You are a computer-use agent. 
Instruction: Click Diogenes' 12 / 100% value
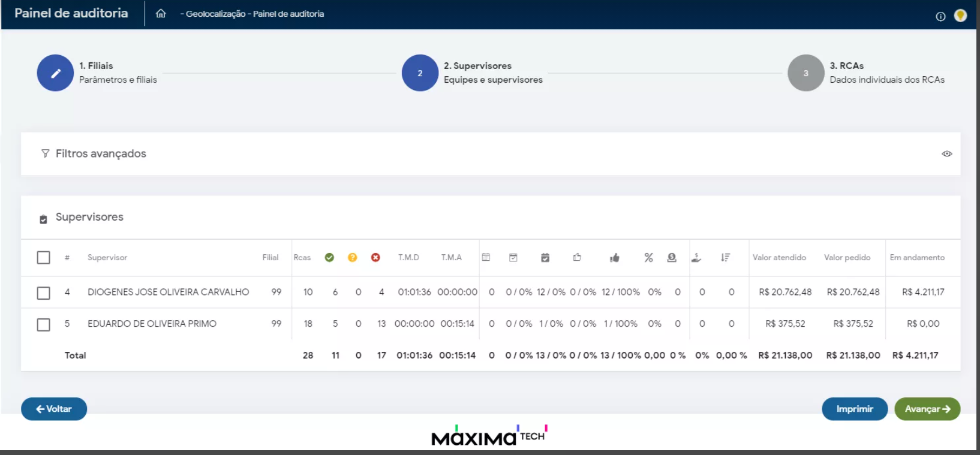pyautogui.click(x=621, y=292)
